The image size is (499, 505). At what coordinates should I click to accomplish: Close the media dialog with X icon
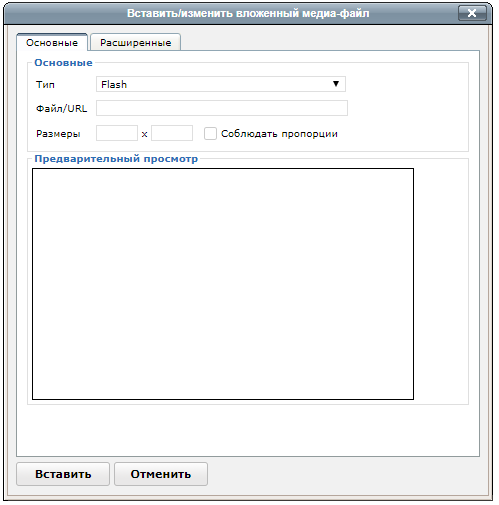coord(472,13)
